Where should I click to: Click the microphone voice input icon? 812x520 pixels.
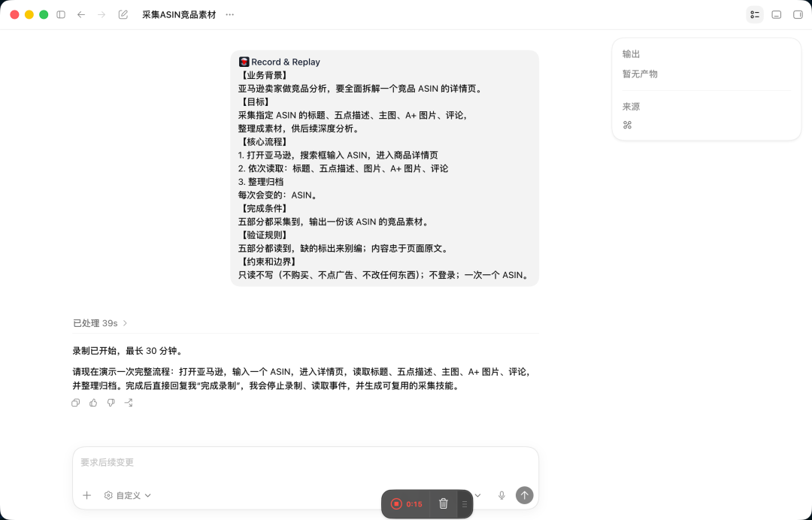(x=501, y=495)
